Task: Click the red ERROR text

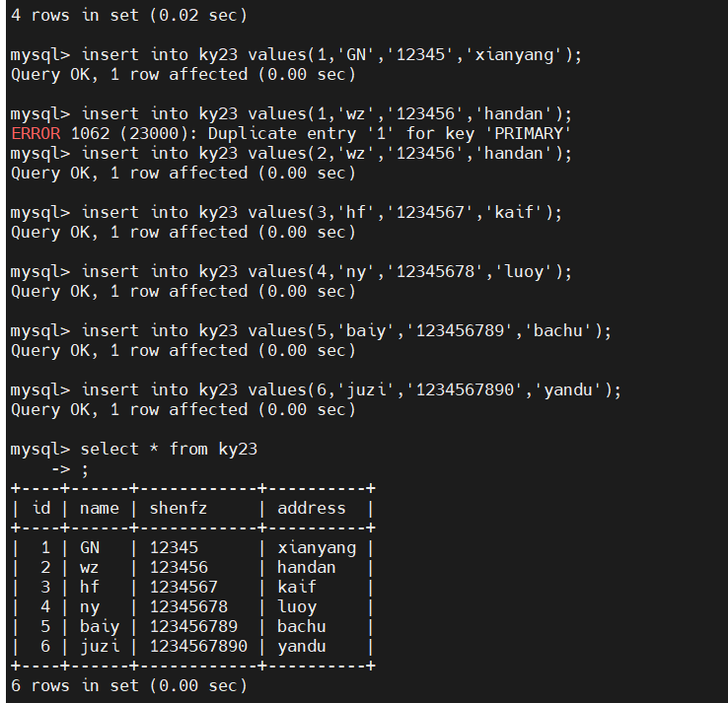Action: [x=36, y=134]
